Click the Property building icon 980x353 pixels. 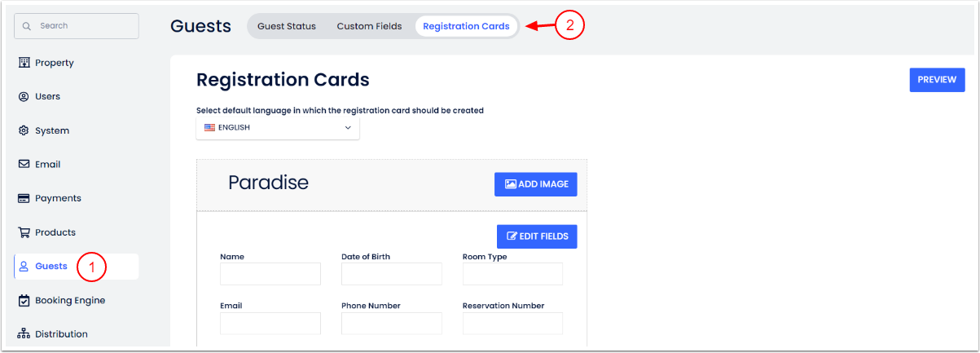click(x=24, y=63)
